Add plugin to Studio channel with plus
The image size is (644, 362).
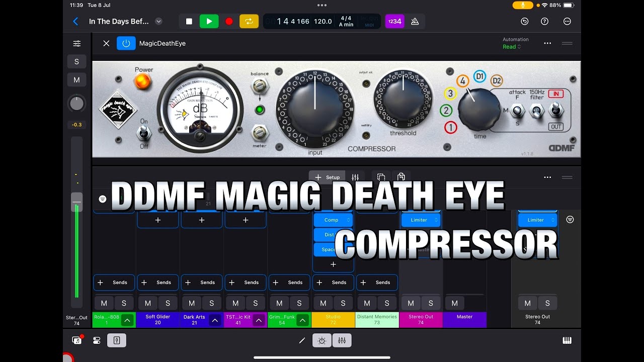(333, 264)
